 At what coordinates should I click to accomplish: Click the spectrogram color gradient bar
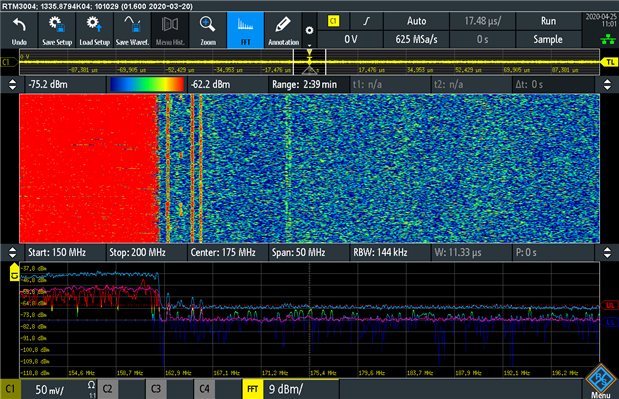pos(147,84)
